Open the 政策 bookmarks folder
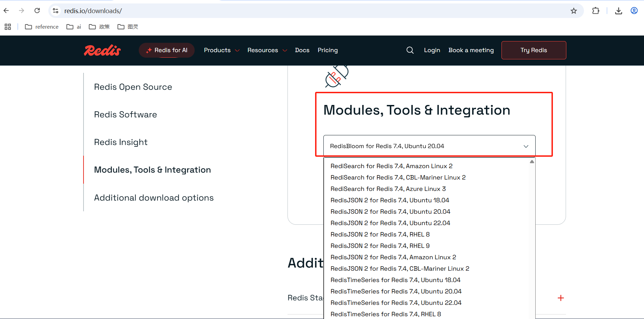The image size is (644, 319). tap(99, 27)
